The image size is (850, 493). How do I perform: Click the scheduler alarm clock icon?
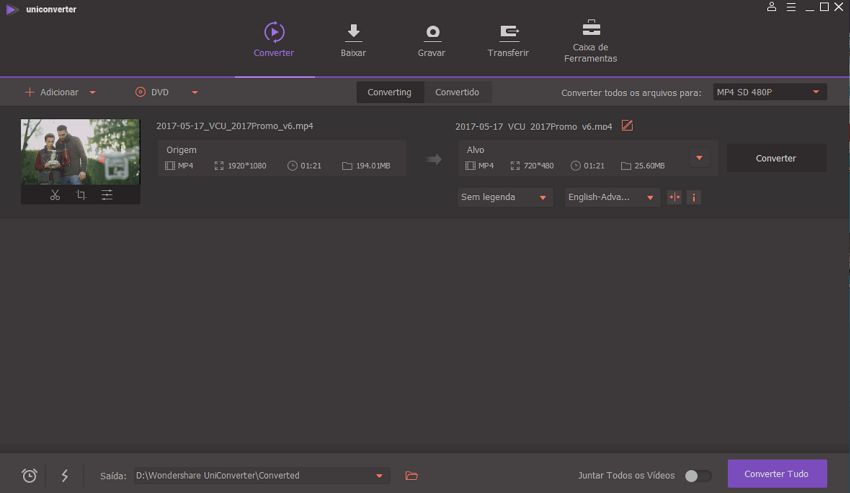pos(29,476)
